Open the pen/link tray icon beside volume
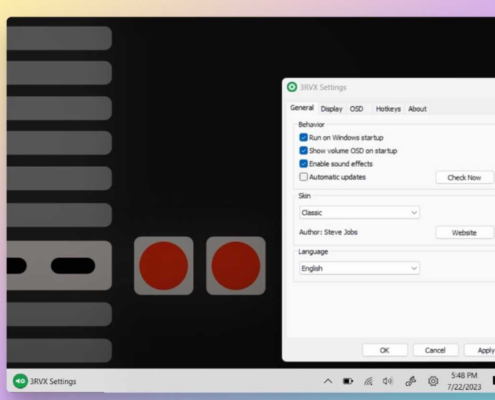 point(411,381)
